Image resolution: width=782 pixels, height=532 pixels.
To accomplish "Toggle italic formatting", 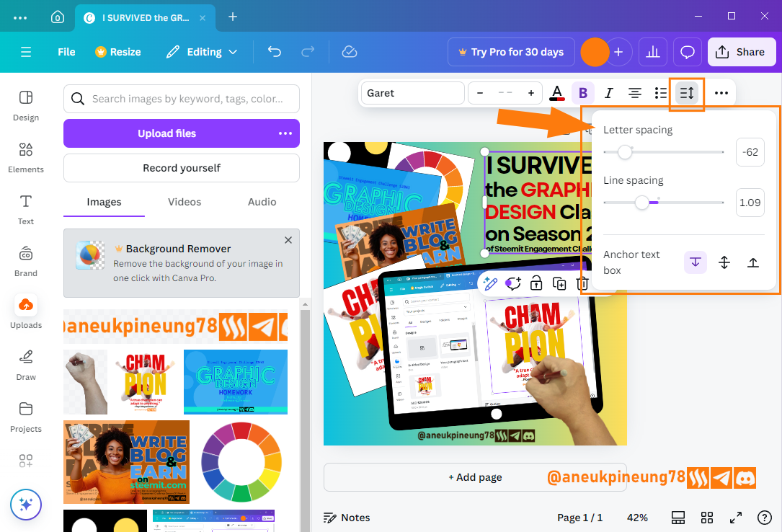I will click(x=608, y=93).
